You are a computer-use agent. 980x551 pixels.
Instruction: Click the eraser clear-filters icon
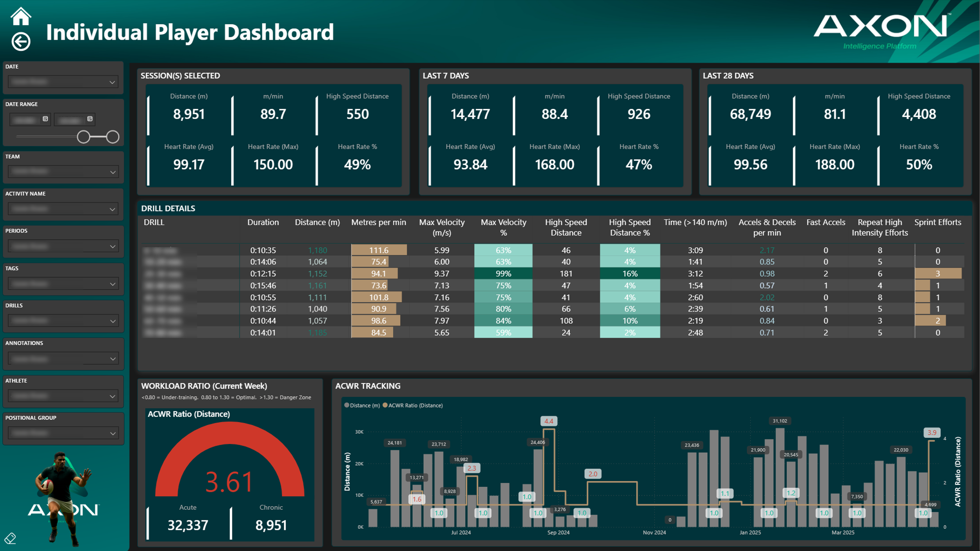pyautogui.click(x=10, y=538)
